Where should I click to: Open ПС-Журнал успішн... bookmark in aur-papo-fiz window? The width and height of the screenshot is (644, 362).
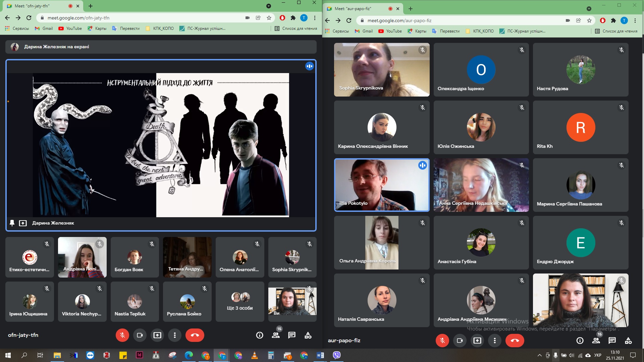pos(523,31)
